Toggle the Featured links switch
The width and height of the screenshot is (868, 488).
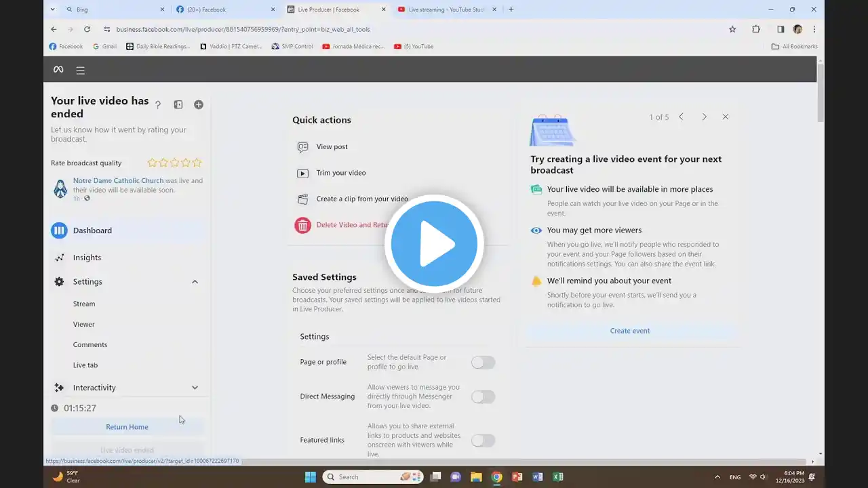pos(483,441)
